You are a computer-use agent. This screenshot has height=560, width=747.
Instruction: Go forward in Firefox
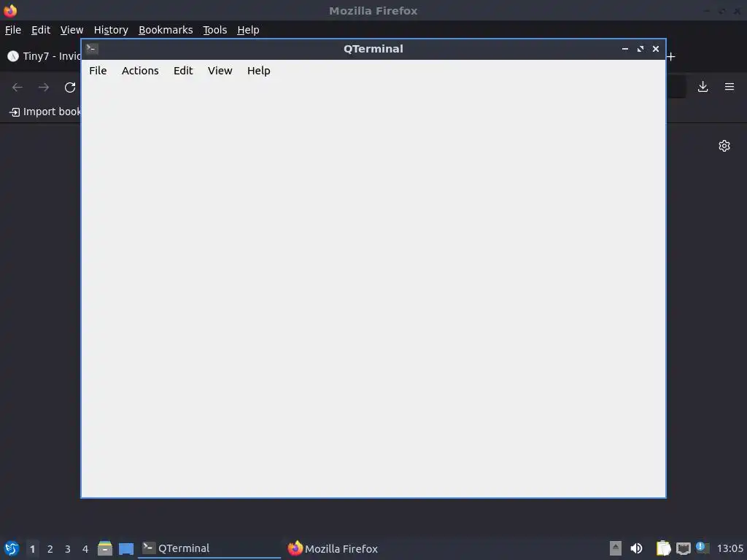pyautogui.click(x=44, y=87)
